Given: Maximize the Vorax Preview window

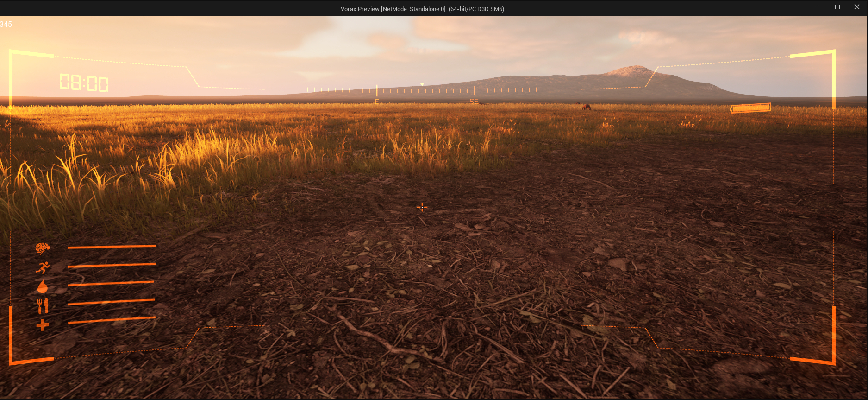Looking at the screenshot, I should tap(837, 7).
